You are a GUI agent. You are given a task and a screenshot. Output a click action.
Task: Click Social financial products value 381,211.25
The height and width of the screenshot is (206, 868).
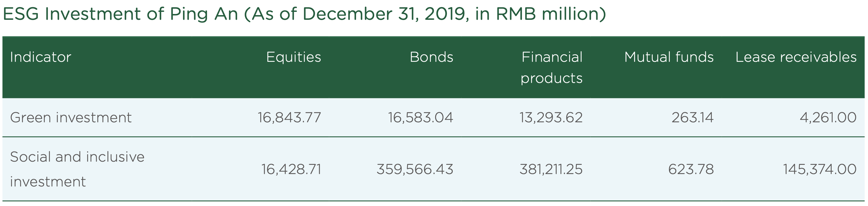[x=551, y=169]
